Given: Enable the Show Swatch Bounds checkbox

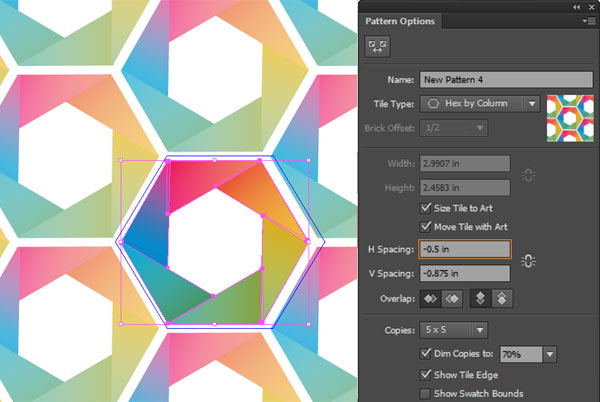Looking at the screenshot, I should tap(428, 393).
